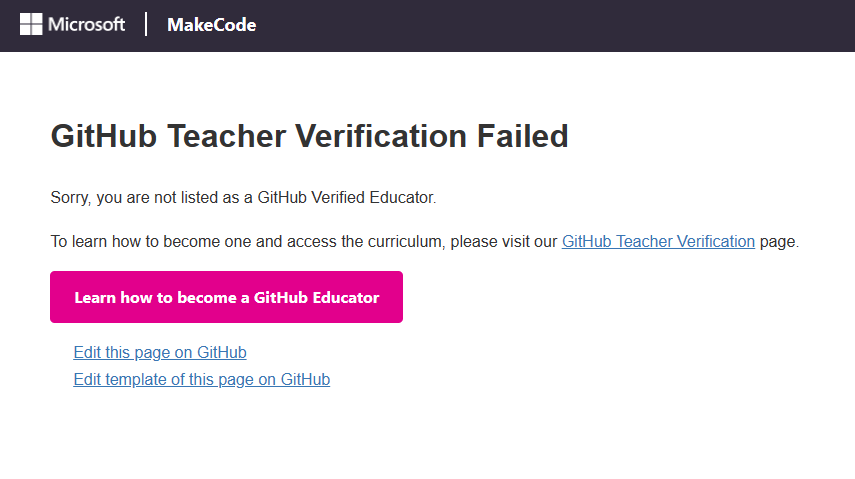Click the vertical divider beside Microsoft

tap(146, 25)
